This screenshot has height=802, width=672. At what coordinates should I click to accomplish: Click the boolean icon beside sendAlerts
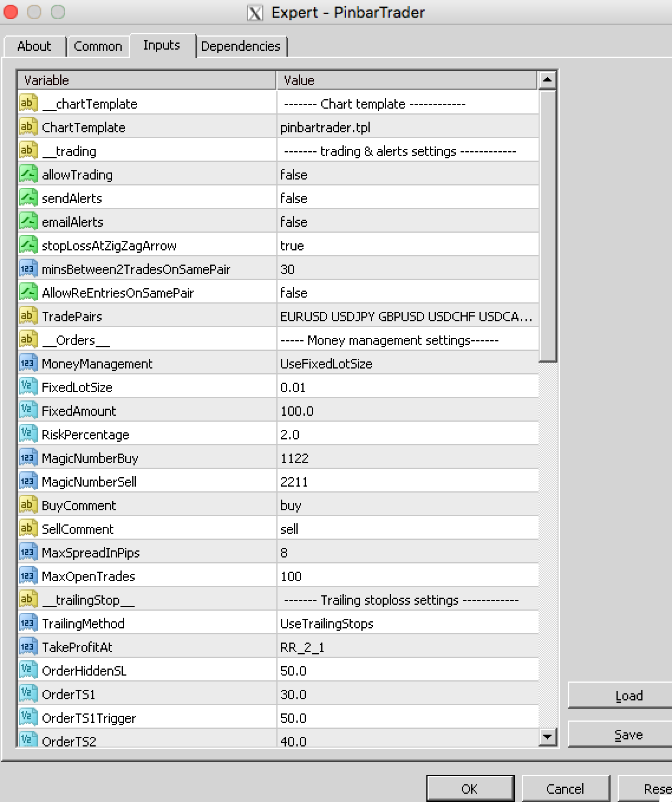(x=28, y=198)
